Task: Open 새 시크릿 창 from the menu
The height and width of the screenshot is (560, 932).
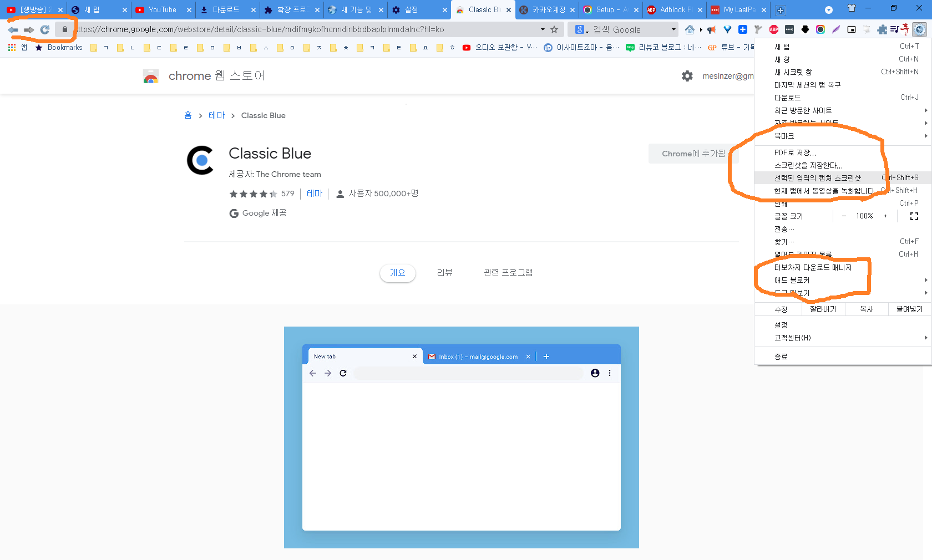Action: point(843,72)
